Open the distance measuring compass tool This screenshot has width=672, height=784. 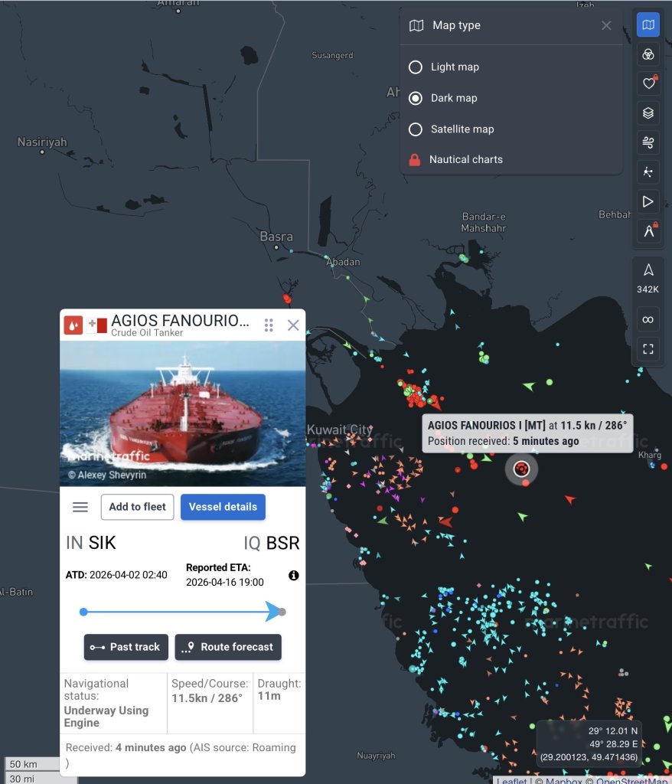tap(648, 231)
